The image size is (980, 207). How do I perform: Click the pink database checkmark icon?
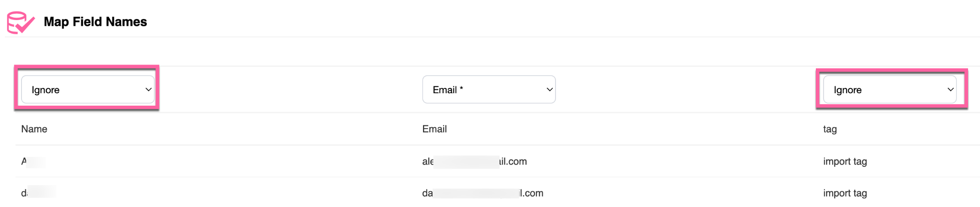(x=20, y=22)
